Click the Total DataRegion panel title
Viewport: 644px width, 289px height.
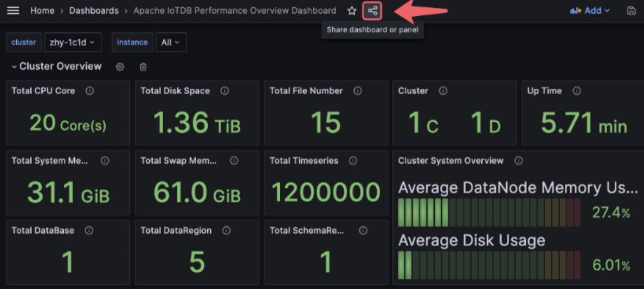pyautogui.click(x=176, y=231)
